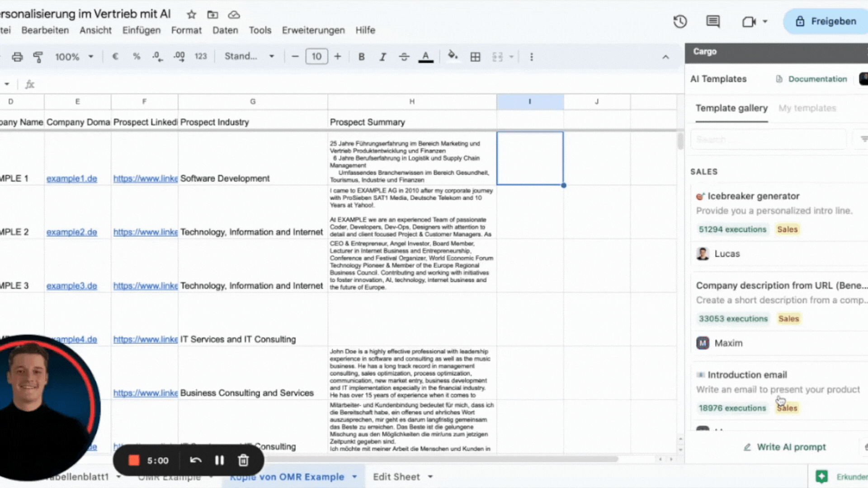This screenshot has width=868, height=488.
Task: Open the Daten menu
Action: [225, 30]
